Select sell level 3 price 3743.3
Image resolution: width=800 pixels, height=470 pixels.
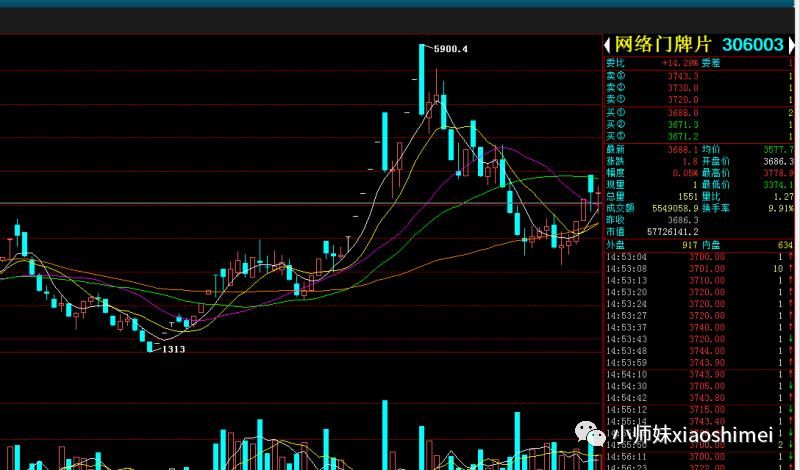[683, 77]
